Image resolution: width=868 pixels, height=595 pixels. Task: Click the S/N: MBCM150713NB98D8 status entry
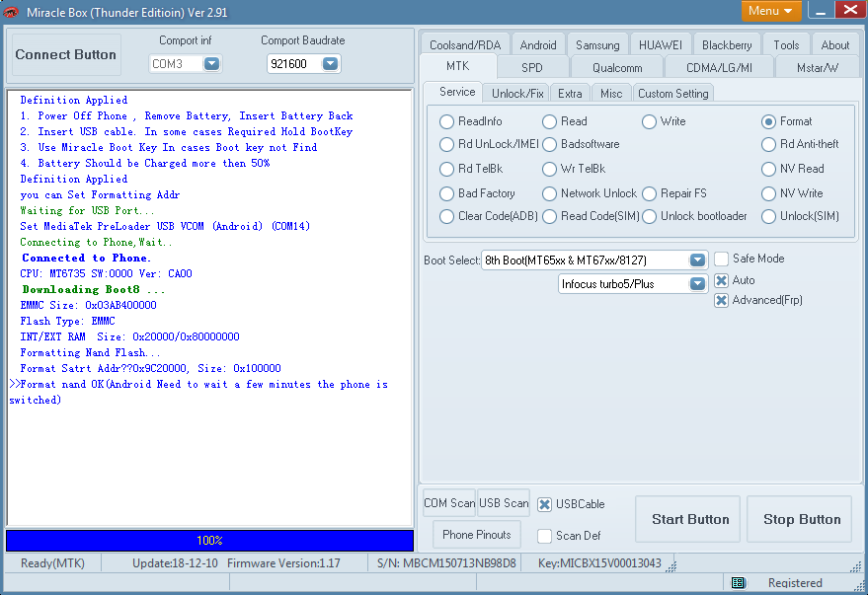(x=446, y=563)
